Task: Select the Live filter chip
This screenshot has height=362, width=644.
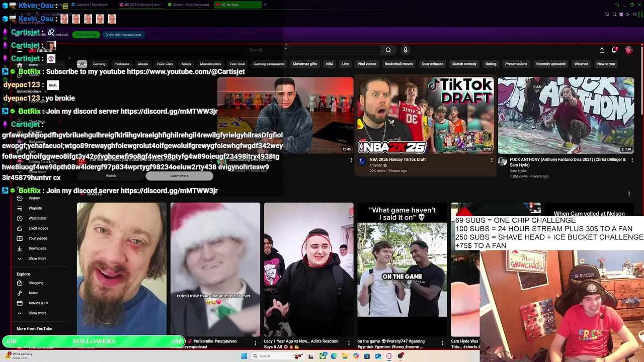Action: click(345, 64)
